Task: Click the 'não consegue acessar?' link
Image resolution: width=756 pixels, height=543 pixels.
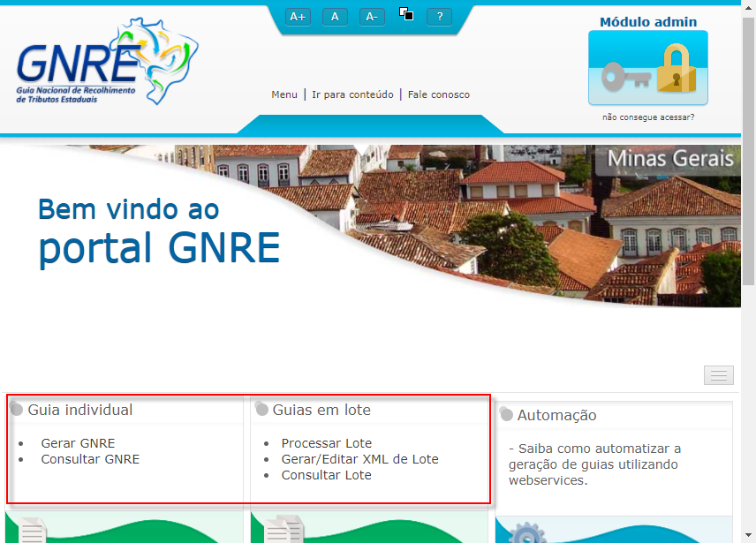Action: point(648,117)
